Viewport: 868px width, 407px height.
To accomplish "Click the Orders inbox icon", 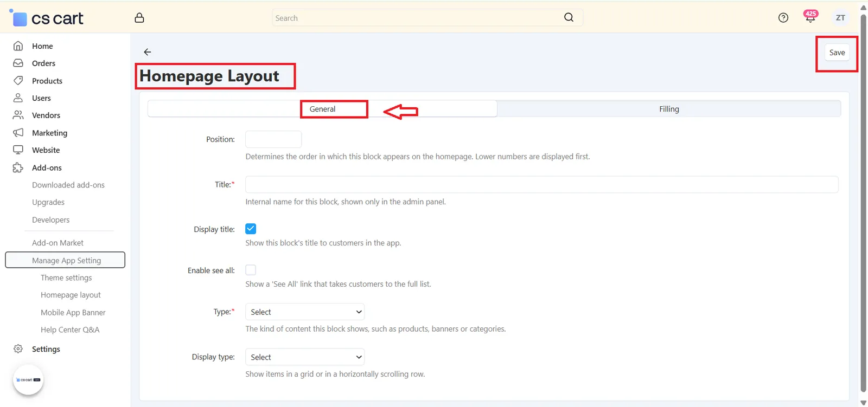I will (18, 63).
